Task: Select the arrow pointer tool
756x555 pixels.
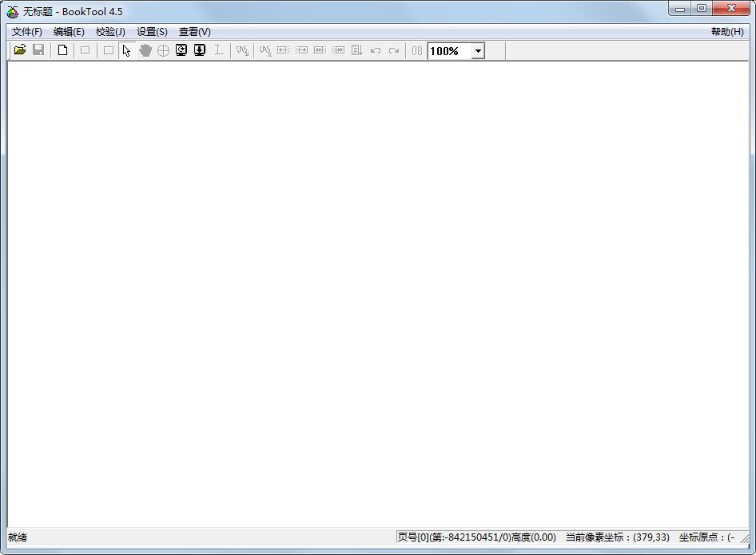Action: point(126,50)
